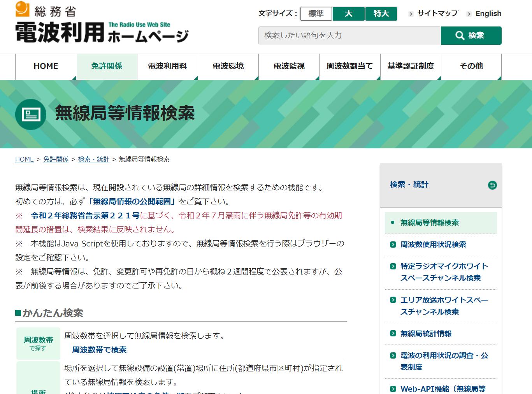532x394 pixels.
Task: Click the search keyword input field
Action: coord(349,36)
